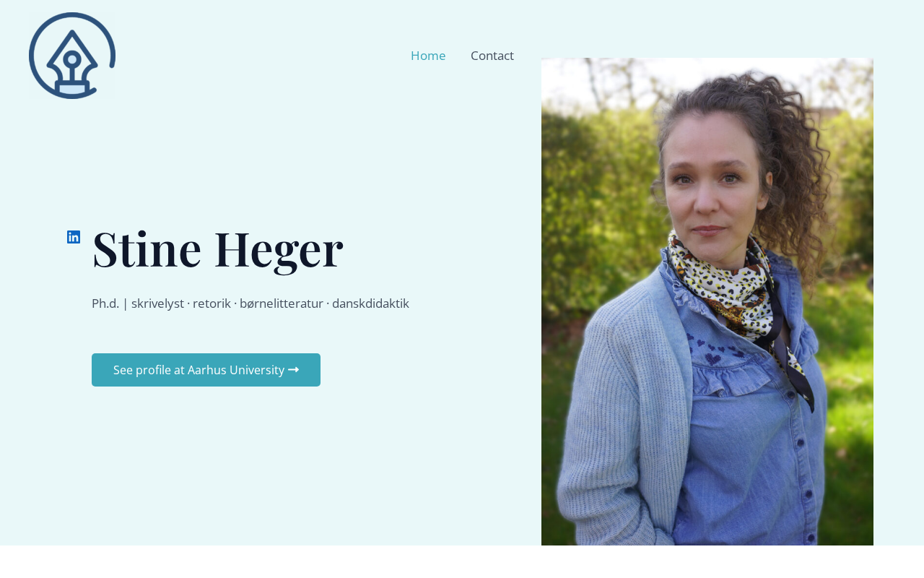Go to the Home menu item

[x=428, y=56]
